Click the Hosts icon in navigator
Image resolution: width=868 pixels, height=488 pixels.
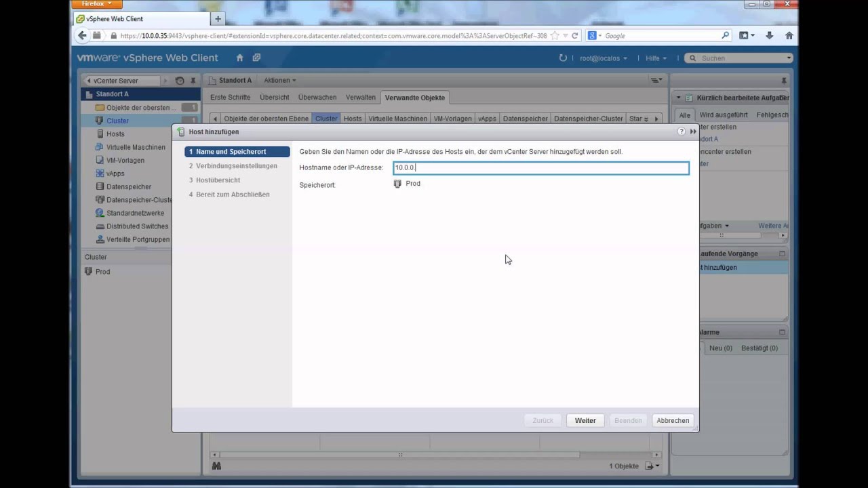(100, 134)
